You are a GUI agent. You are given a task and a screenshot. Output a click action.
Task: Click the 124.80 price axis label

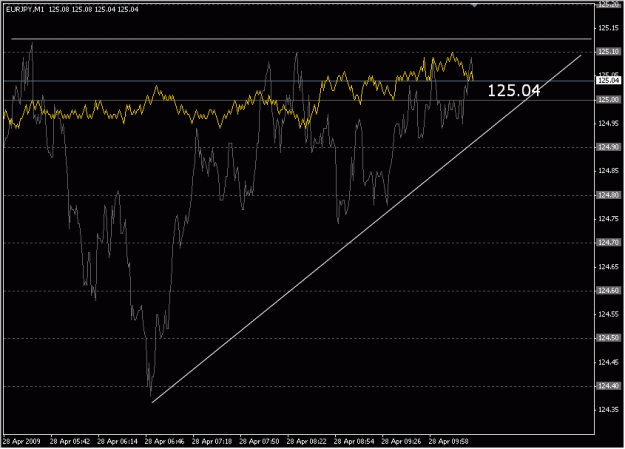[608, 195]
